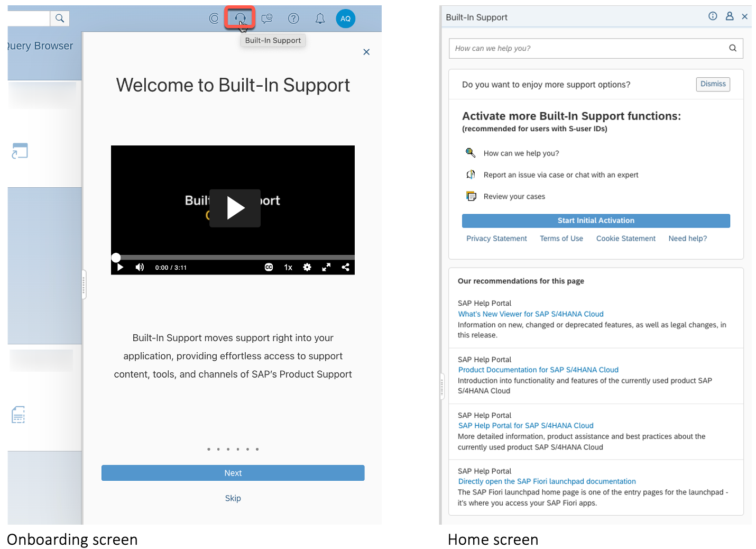Image resolution: width=756 pixels, height=549 pixels.
Task: Click the Review your cases icon
Action: 471,196
